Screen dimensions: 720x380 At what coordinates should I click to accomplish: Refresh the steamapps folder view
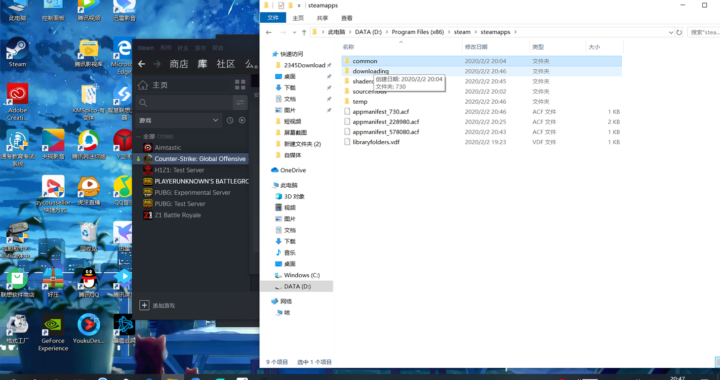679,32
